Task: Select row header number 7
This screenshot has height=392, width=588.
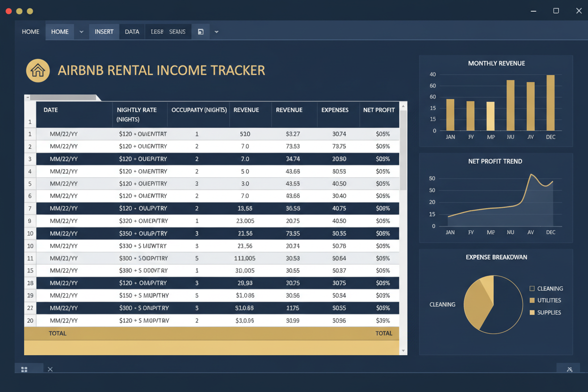Action: coord(30,208)
